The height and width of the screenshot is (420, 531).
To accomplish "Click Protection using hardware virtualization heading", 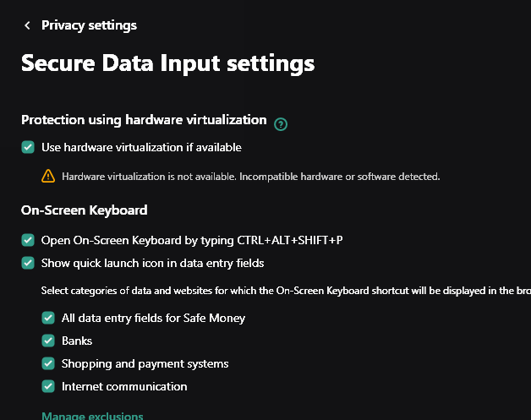I will [x=144, y=120].
